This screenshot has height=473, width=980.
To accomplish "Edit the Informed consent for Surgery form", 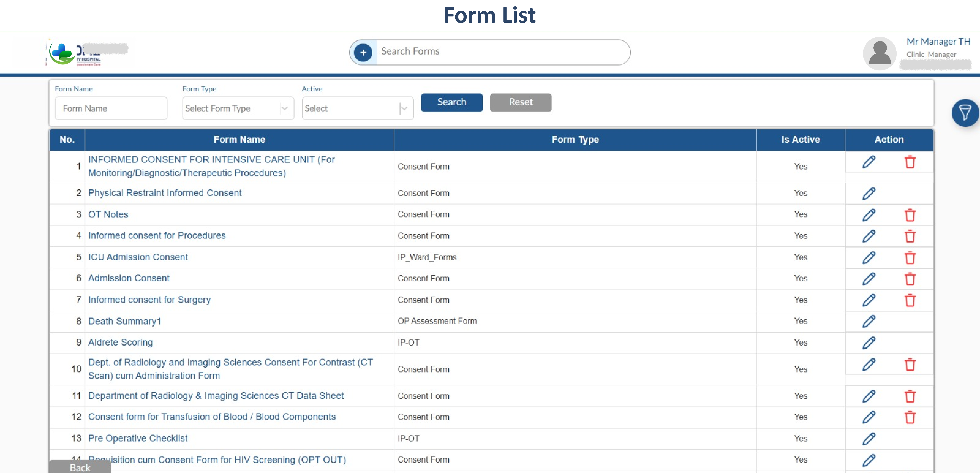I will (869, 300).
